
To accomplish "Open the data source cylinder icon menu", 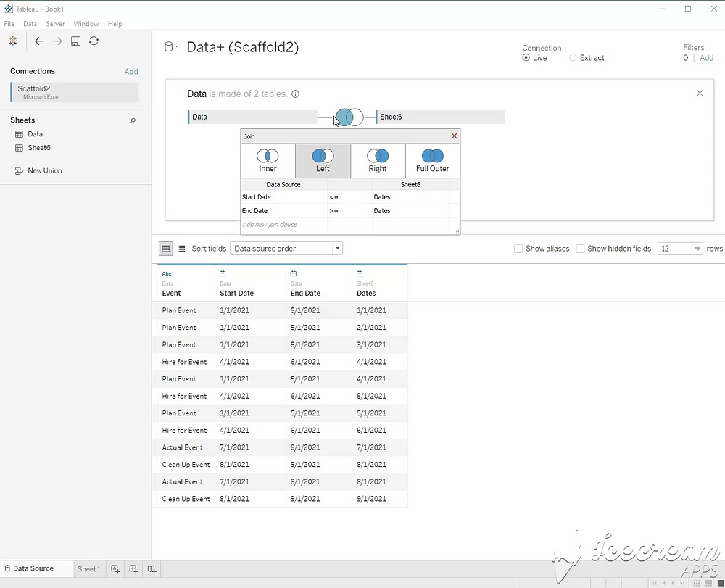I will coord(171,46).
